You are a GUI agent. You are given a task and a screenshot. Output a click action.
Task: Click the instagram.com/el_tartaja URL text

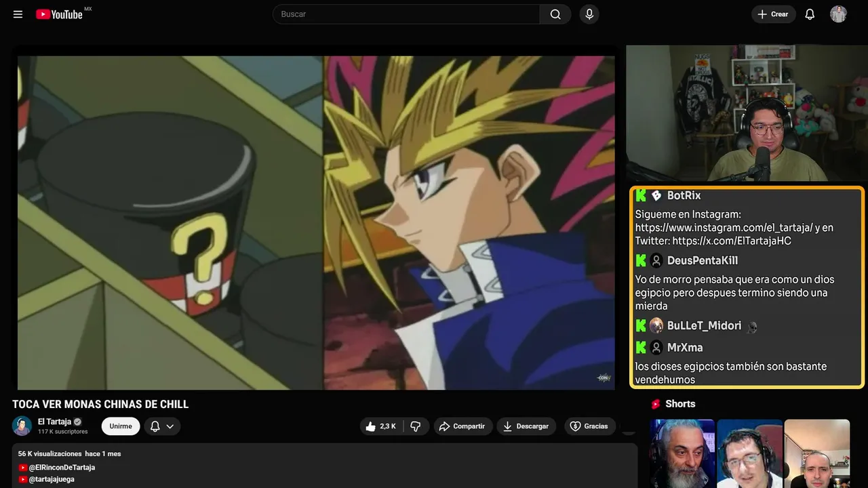[x=724, y=228]
